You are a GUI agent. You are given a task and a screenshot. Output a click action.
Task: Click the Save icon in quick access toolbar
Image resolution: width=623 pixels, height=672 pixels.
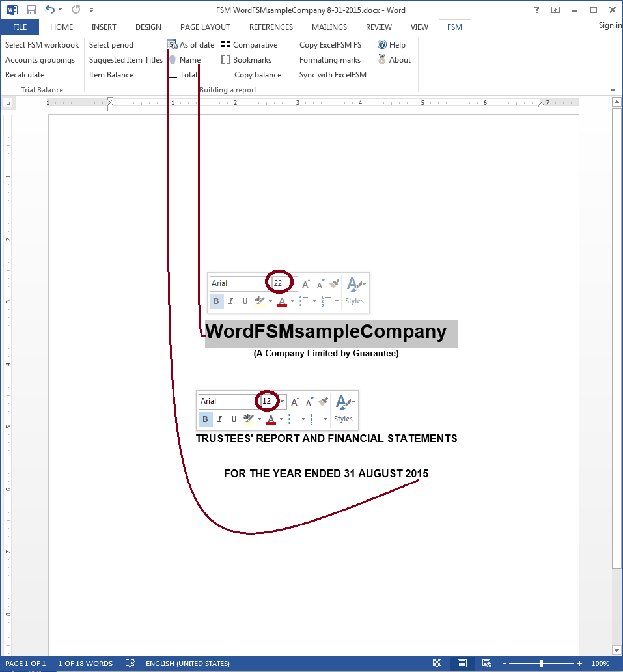coord(31,10)
